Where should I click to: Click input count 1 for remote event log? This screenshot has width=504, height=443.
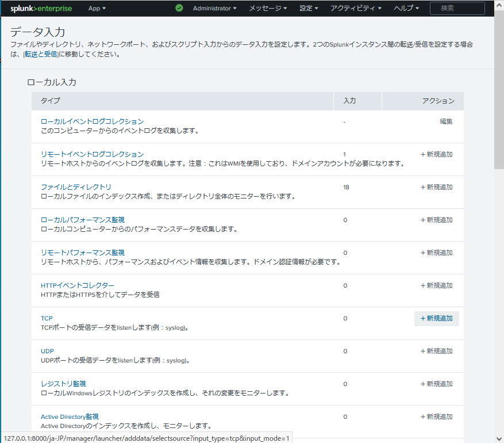coord(344,154)
